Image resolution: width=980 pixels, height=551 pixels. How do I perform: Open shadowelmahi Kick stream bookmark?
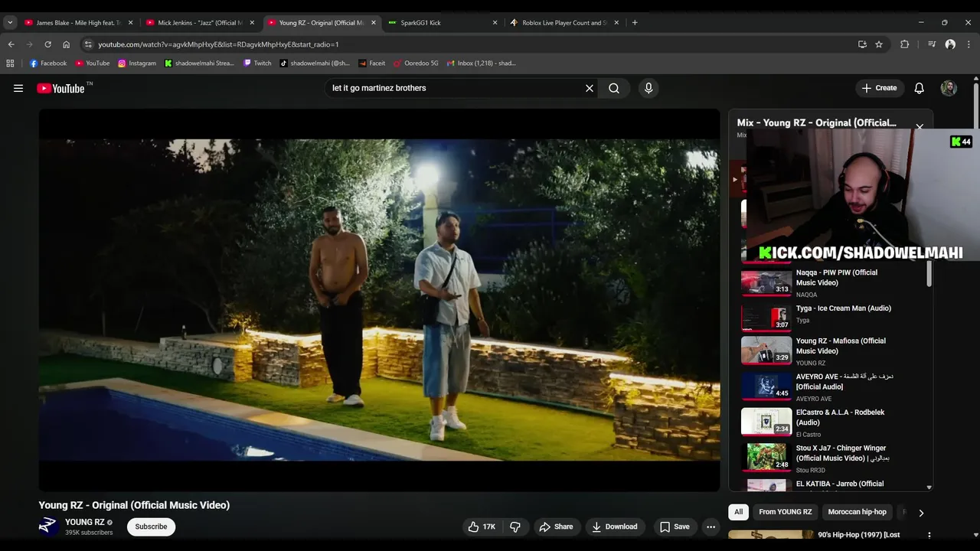tap(200, 64)
